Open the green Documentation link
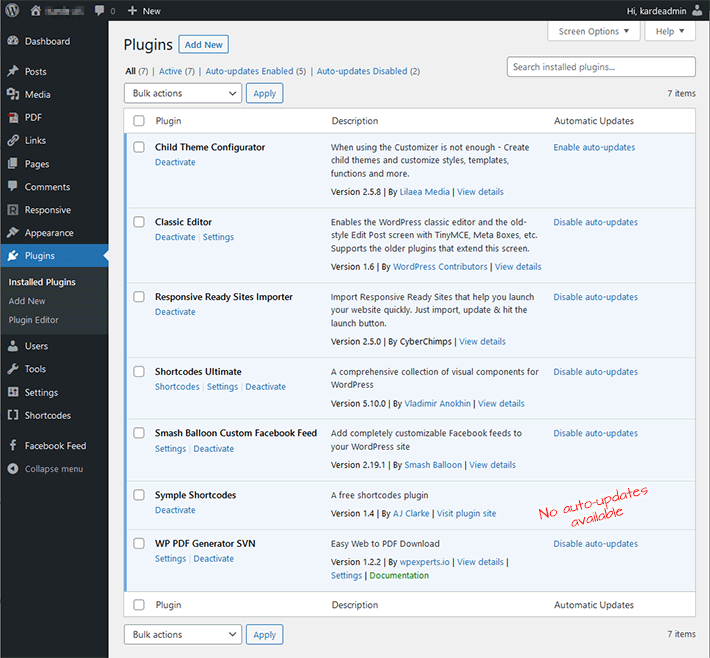The image size is (710, 658). coord(399,575)
